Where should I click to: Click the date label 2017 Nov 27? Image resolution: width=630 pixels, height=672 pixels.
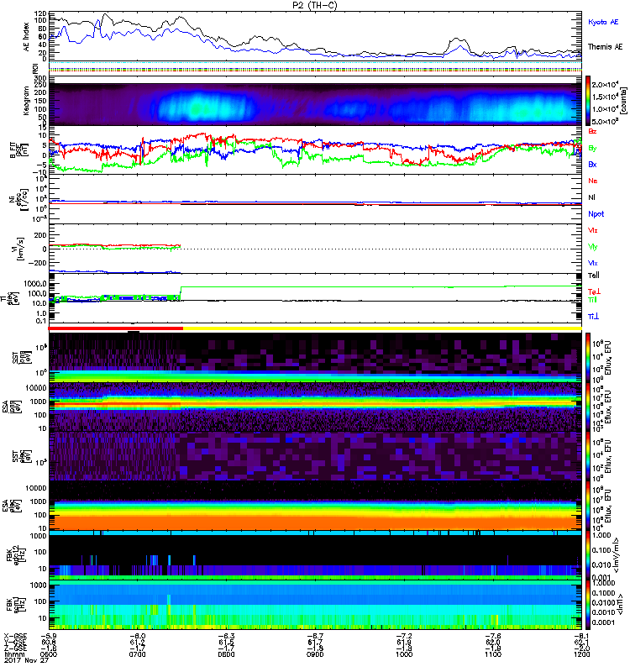click(x=27, y=660)
